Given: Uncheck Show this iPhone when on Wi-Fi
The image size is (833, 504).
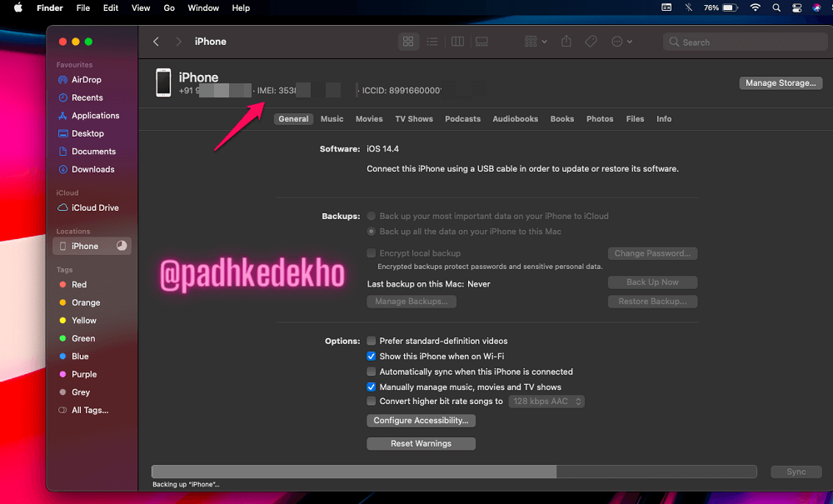Looking at the screenshot, I should 372,357.
